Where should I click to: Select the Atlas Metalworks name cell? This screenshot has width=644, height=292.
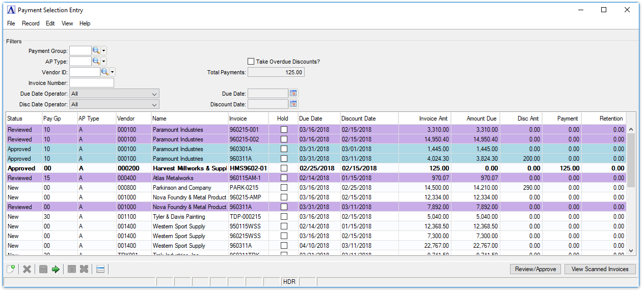190,178
